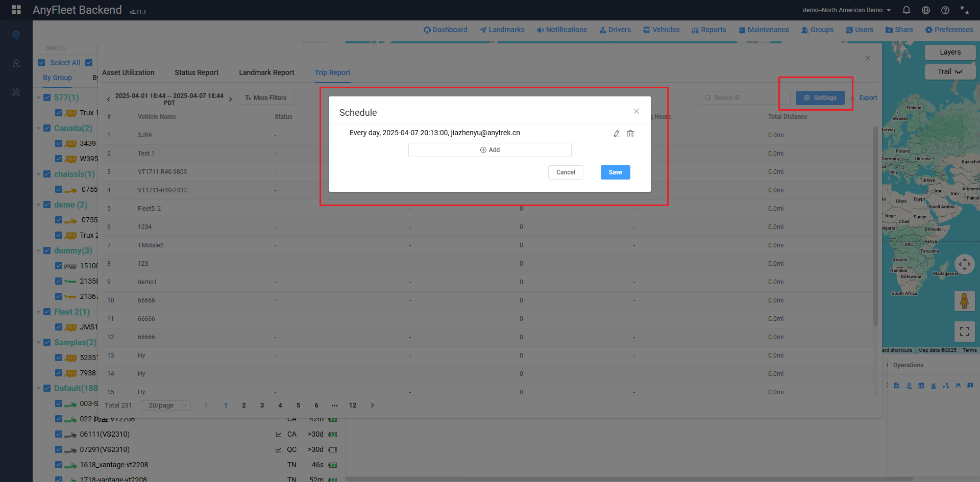This screenshot has width=980, height=482.
Task: Add a new schedule entry
Action: click(489, 150)
